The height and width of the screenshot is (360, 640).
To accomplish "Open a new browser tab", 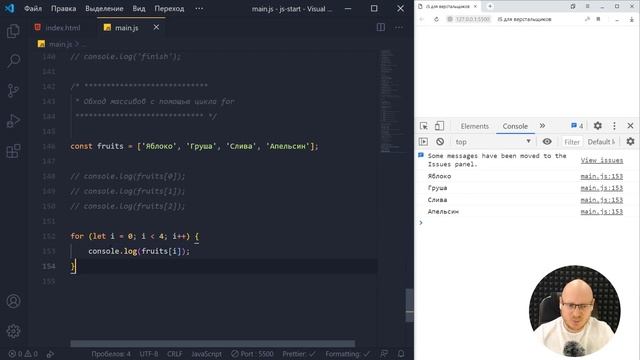I will tap(490, 6).
